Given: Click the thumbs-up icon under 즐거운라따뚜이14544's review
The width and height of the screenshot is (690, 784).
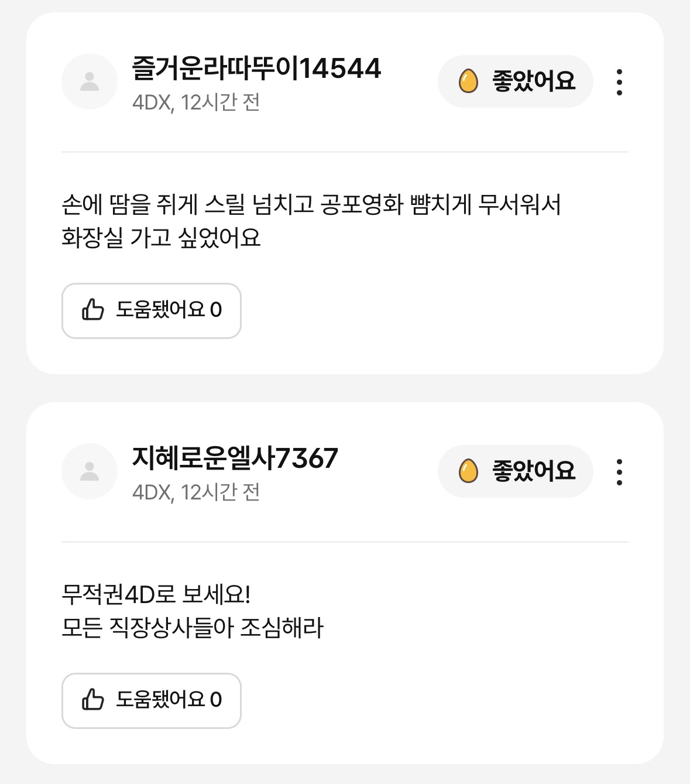Looking at the screenshot, I should [93, 310].
